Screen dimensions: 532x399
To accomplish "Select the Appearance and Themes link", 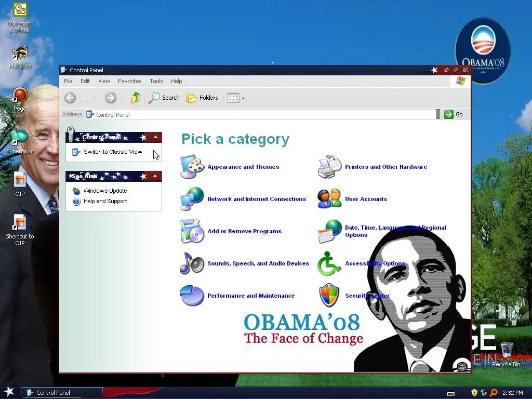I will tap(243, 167).
